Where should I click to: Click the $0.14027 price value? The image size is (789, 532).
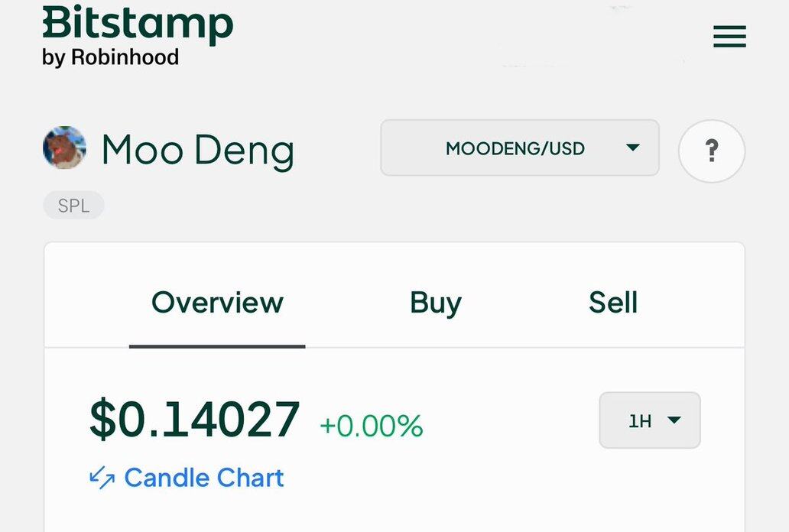(x=195, y=420)
